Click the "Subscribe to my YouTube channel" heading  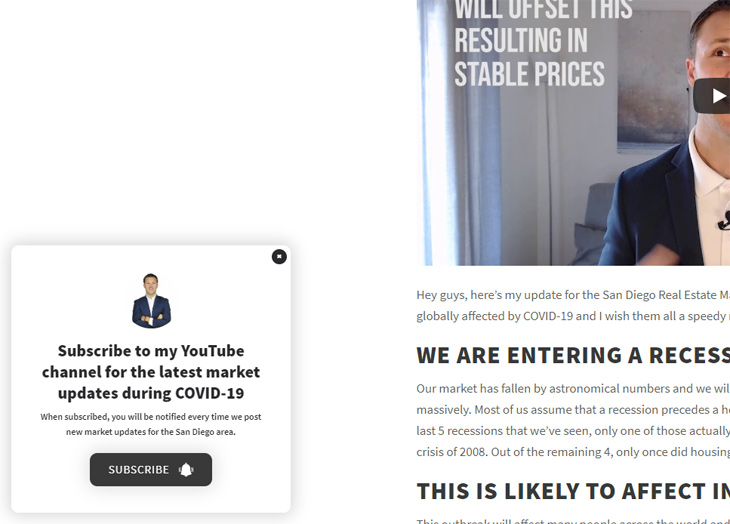point(151,372)
